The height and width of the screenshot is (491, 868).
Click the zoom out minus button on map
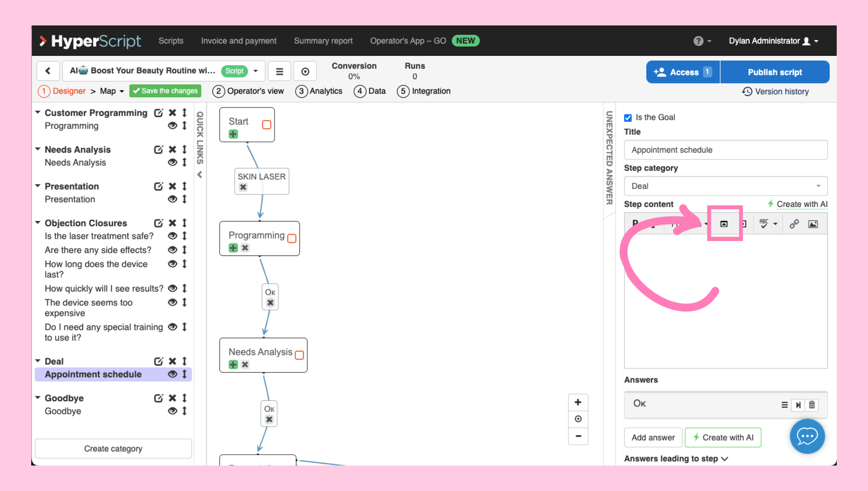coord(578,436)
